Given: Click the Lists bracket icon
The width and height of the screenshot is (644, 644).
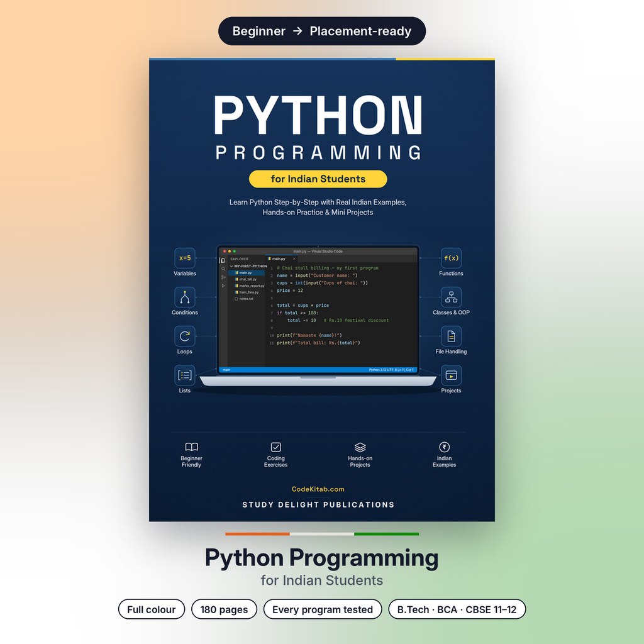Looking at the screenshot, I should pyautogui.click(x=185, y=375).
